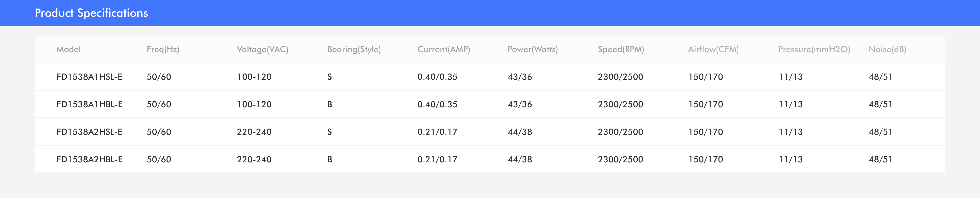Click the FD1538A2HBL-E model name
The height and width of the screenshot is (198, 980).
[89, 159]
